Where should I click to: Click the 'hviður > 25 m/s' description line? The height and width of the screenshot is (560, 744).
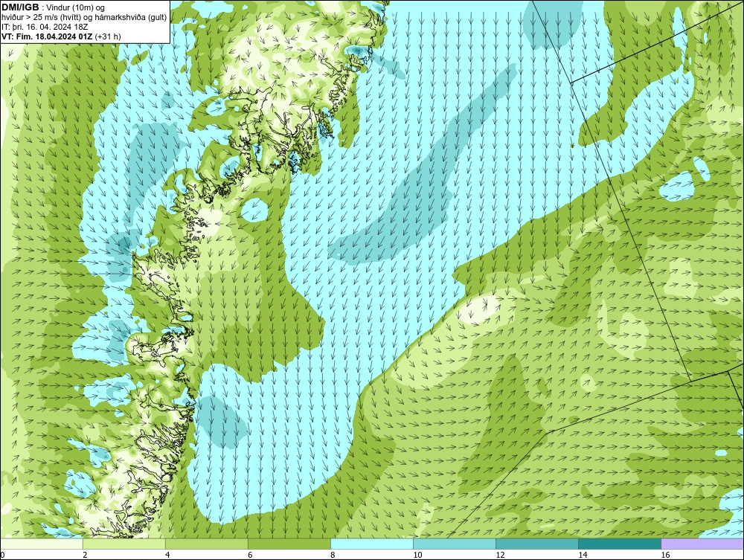point(84,18)
